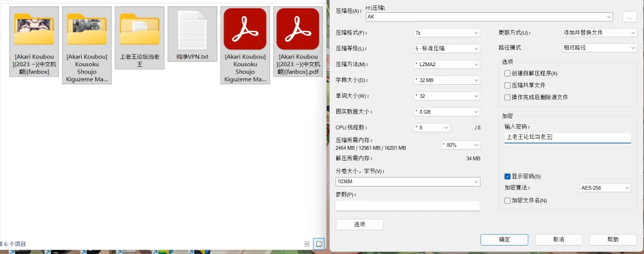Screen dimensions: 644x254
Task: Switch to details list view icon
Action: (307, 244)
